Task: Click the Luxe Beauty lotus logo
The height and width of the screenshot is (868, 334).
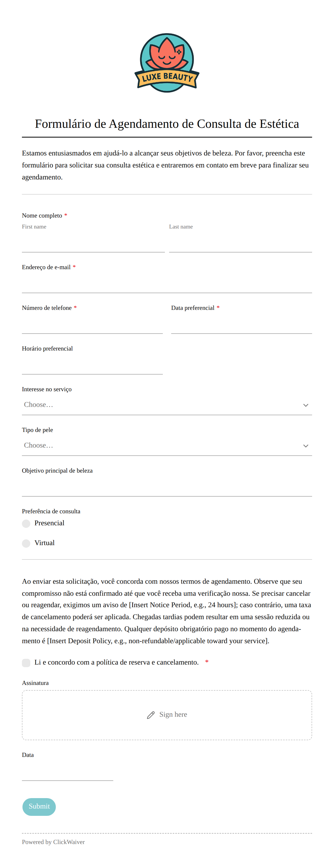Action: (167, 63)
